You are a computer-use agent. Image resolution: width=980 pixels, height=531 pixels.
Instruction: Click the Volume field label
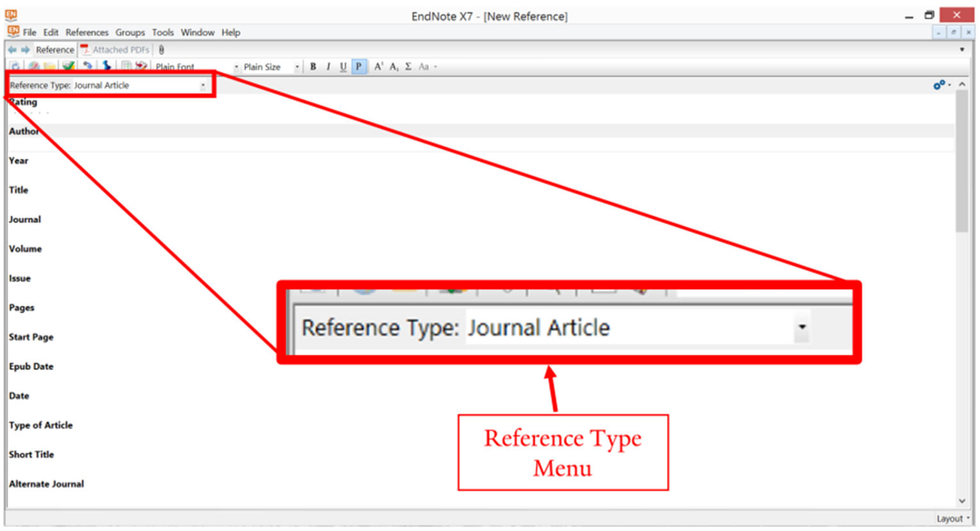[x=25, y=249]
